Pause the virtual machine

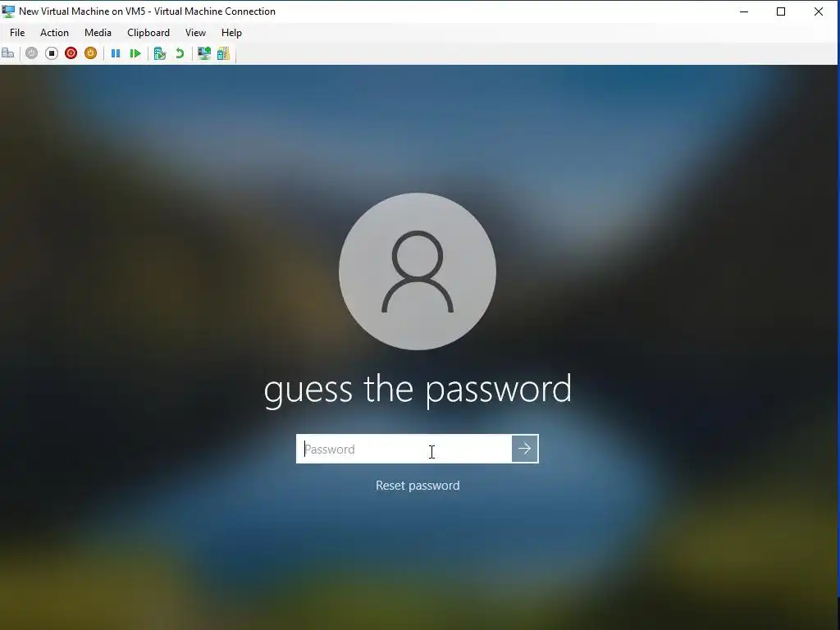click(115, 53)
